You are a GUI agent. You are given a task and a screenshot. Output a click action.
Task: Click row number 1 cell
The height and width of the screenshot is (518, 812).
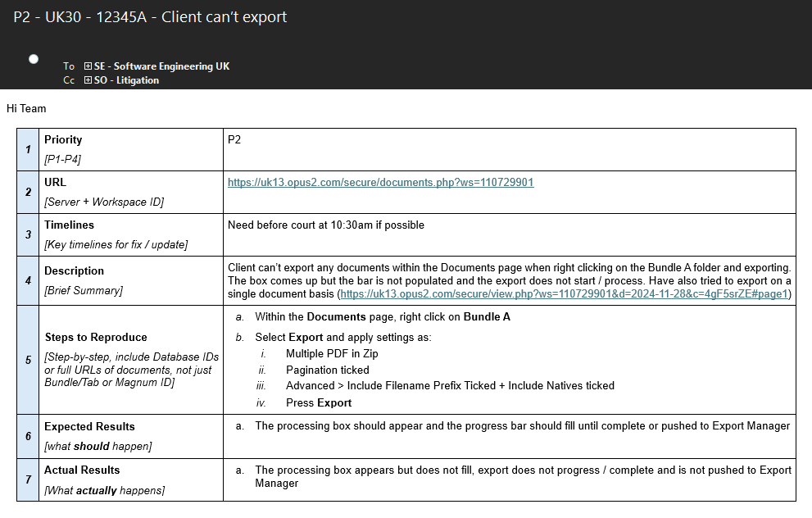tap(28, 150)
